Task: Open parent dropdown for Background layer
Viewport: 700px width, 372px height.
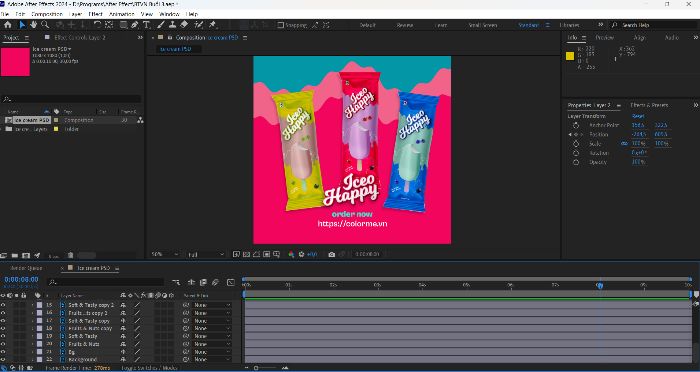Action: click(212, 359)
